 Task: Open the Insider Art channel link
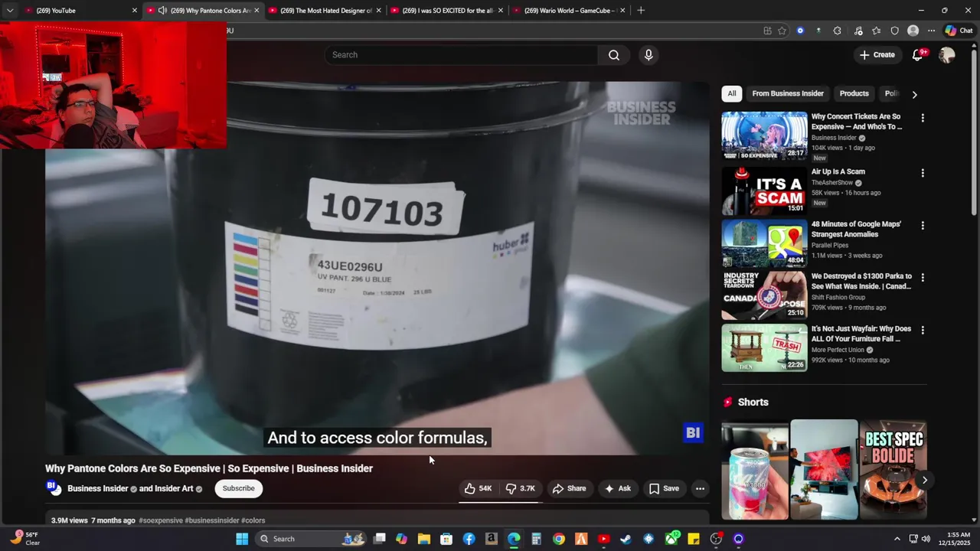[174, 488]
